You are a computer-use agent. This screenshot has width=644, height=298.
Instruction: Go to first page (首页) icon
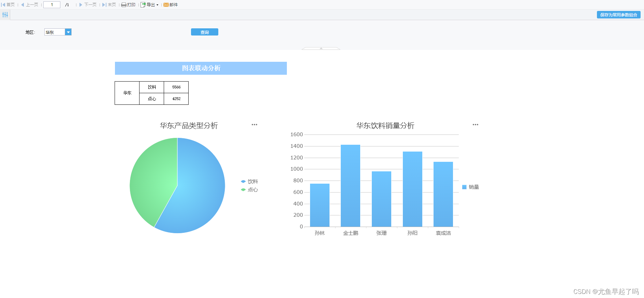coord(3,5)
